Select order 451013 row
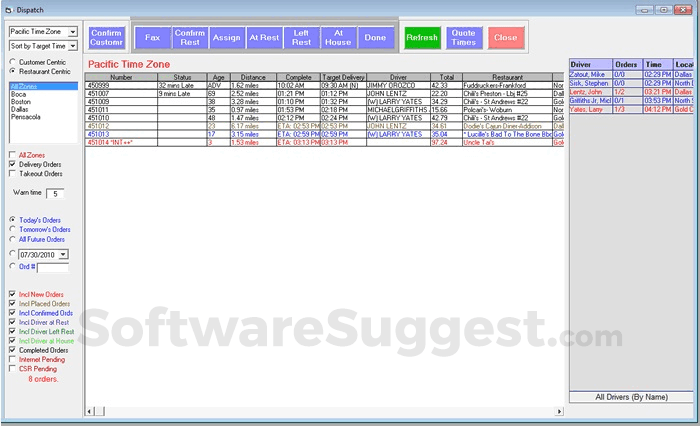The height and width of the screenshot is (426, 700). pyautogui.click(x=325, y=134)
